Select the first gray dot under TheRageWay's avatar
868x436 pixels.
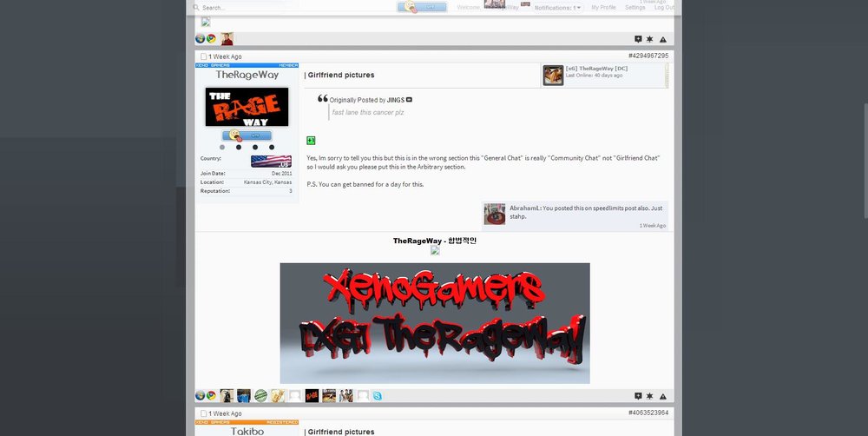click(x=222, y=148)
